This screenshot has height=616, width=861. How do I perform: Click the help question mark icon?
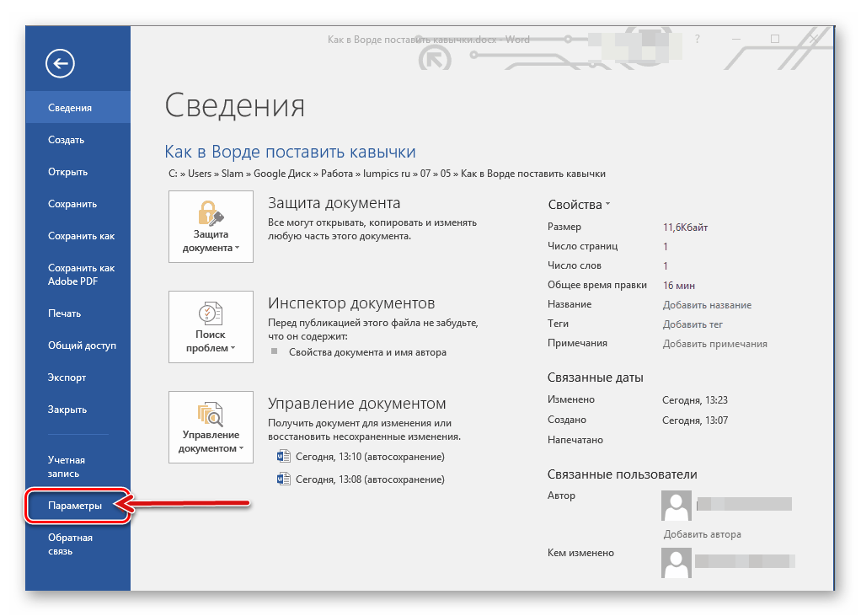pos(698,39)
